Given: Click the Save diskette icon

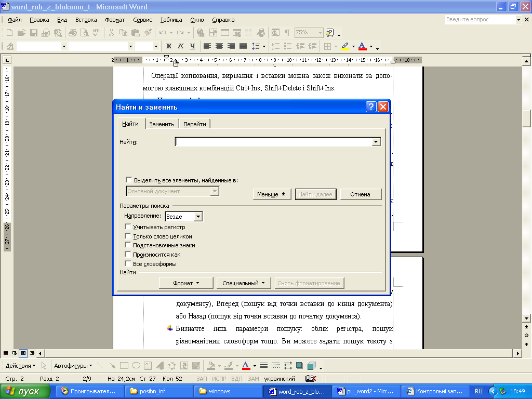Looking at the screenshot, I should 34,33.
